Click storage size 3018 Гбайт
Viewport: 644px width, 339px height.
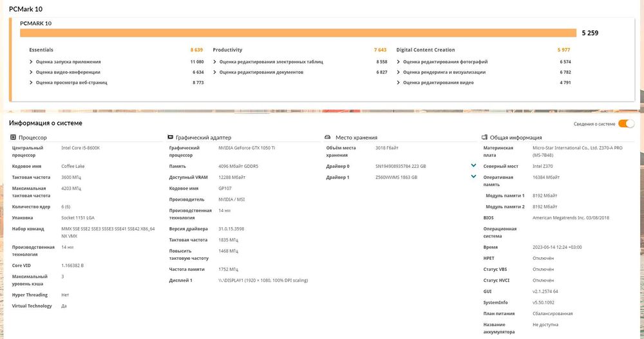point(386,148)
